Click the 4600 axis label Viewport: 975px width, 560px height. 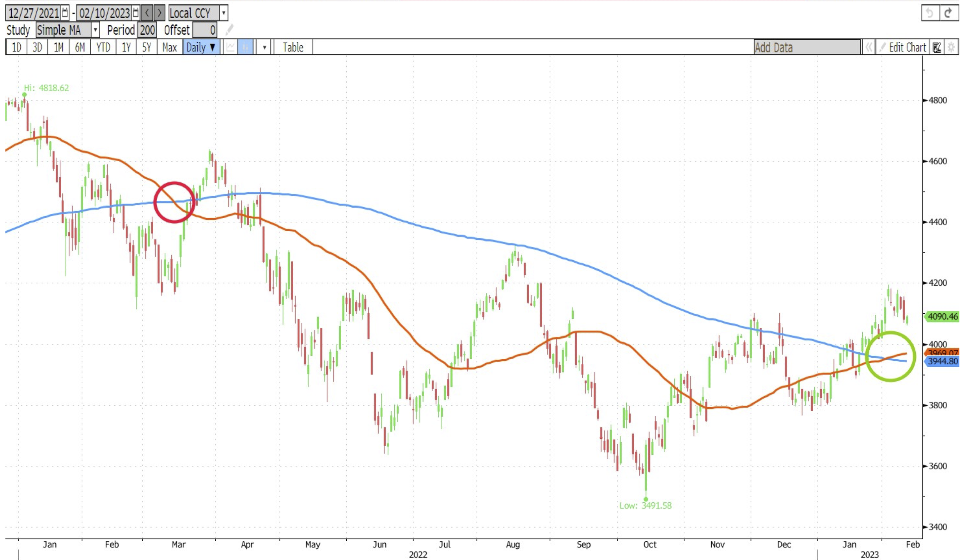(938, 161)
